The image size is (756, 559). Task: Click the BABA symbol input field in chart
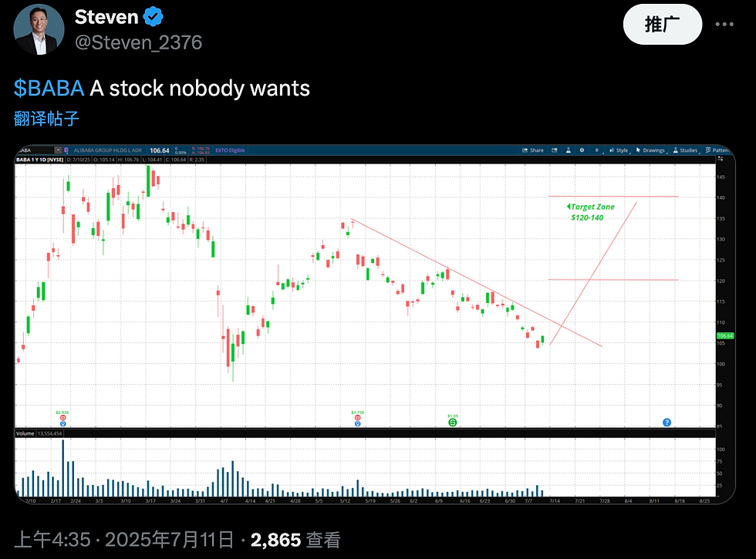point(35,150)
